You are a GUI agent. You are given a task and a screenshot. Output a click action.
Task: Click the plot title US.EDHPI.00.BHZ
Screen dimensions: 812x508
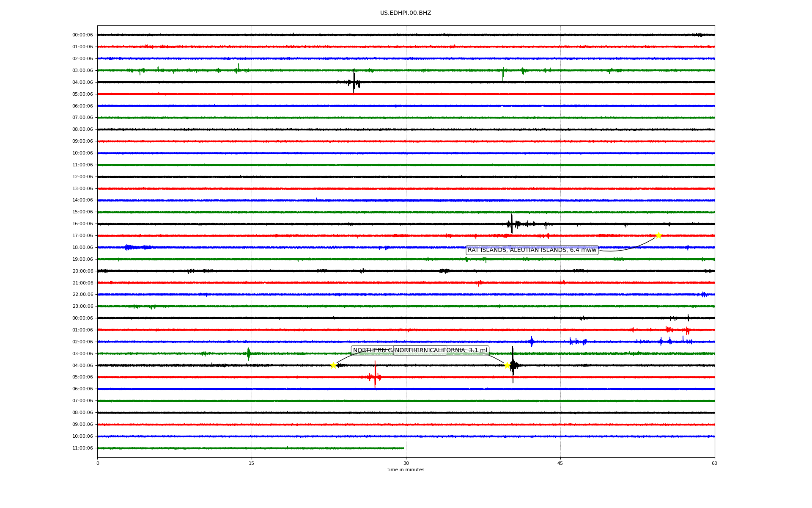[x=406, y=13]
